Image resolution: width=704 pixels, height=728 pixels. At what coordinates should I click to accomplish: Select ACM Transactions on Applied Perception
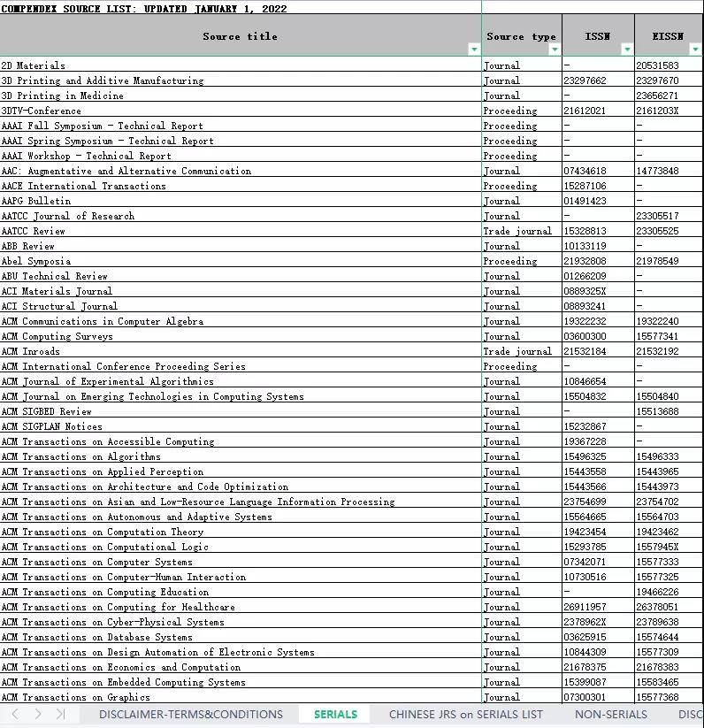pos(241,471)
